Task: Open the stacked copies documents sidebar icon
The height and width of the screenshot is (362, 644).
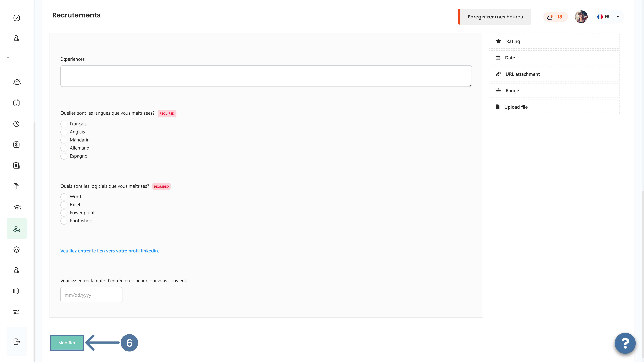Action: pyautogui.click(x=17, y=186)
